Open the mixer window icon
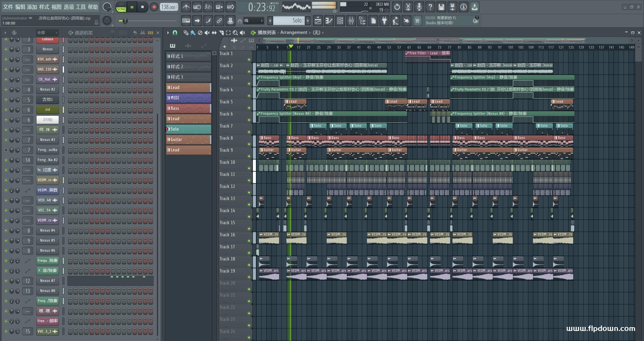The height and width of the screenshot is (341, 644). coord(351,21)
